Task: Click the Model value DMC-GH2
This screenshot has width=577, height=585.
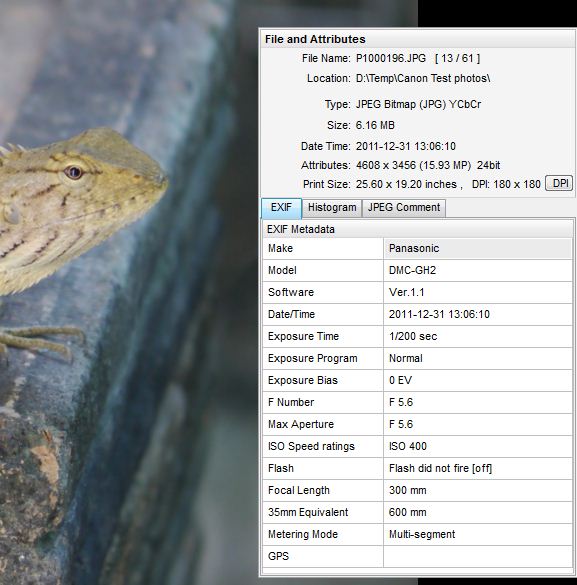Action: coord(413,270)
